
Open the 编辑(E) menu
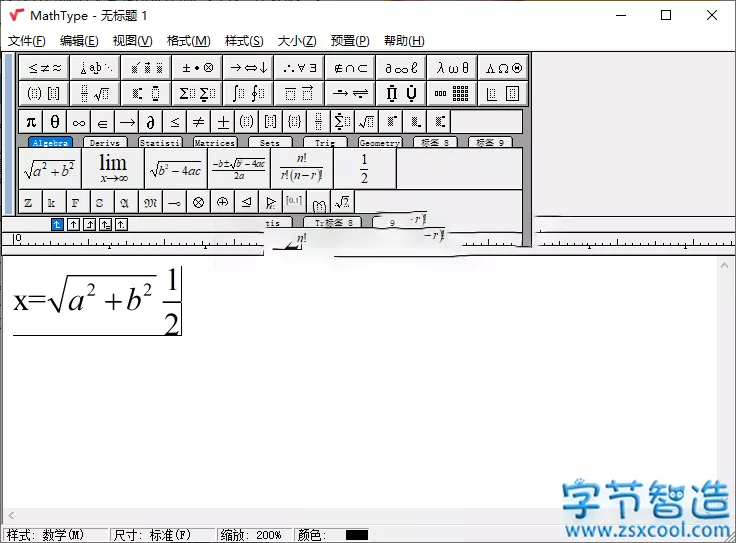click(x=79, y=41)
